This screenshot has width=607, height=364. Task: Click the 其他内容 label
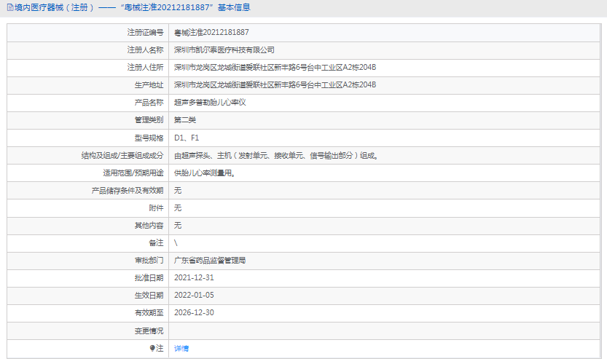pos(149,226)
